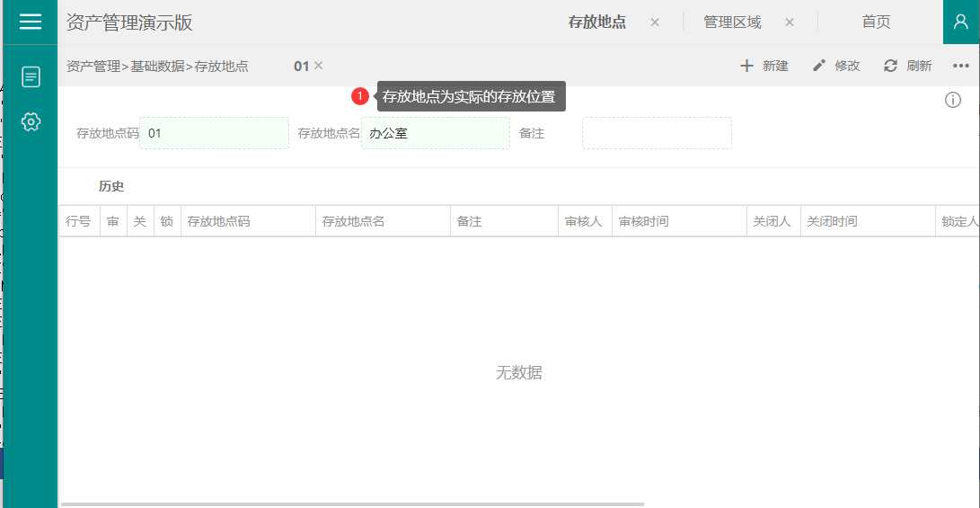Click the 存放地点码 input field
This screenshot has height=508, width=980.
(x=215, y=133)
